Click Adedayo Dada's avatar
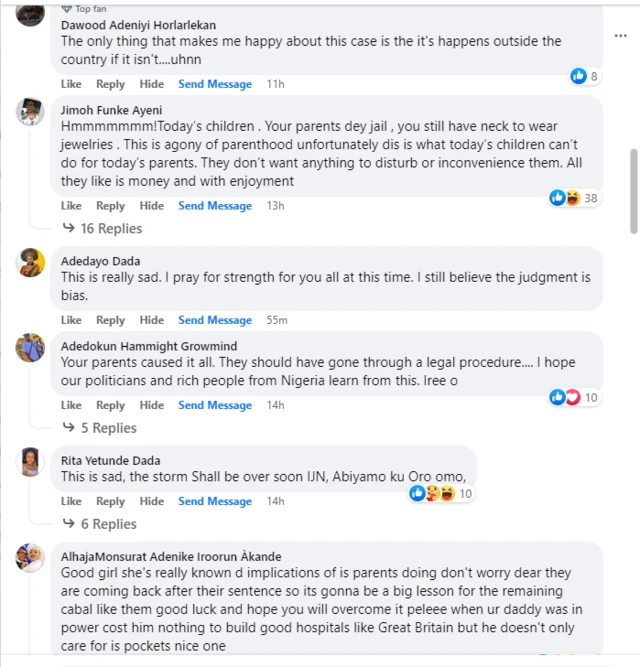Image resolution: width=640 pixels, height=667 pixels. click(x=30, y=263)
